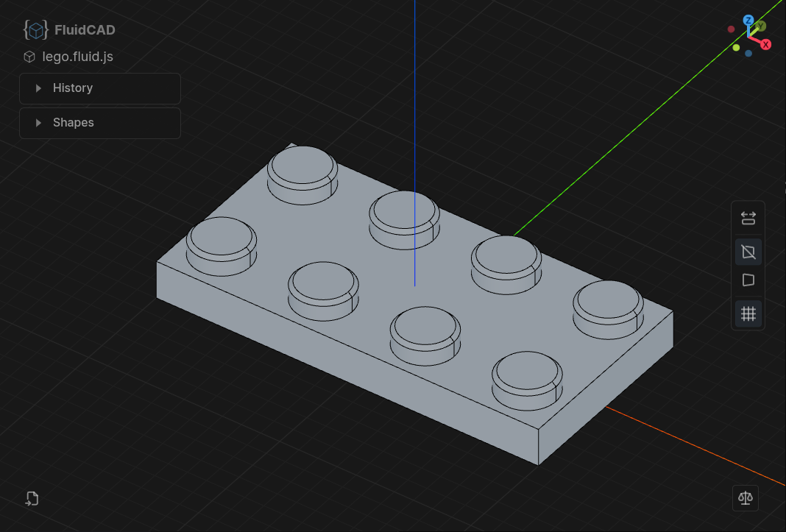
Task: Click the file icon next to lego.fluid.js
Action: point(28,56)
